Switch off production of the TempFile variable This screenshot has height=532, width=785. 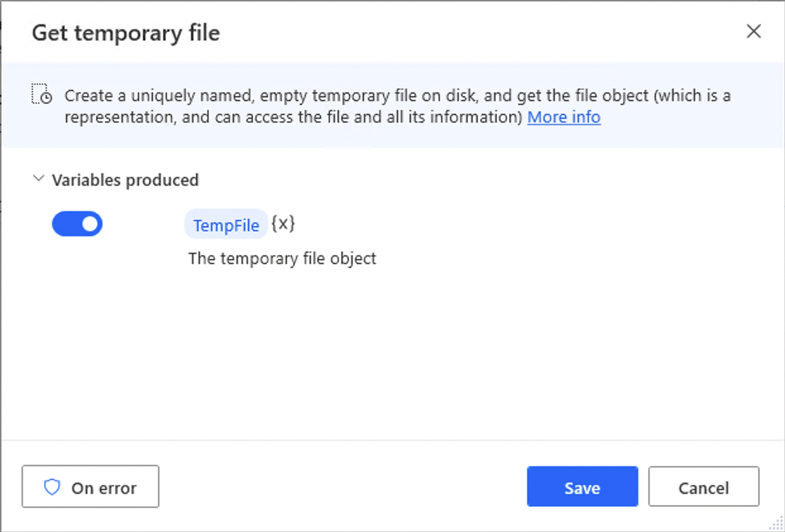click(x=77, y=224)
